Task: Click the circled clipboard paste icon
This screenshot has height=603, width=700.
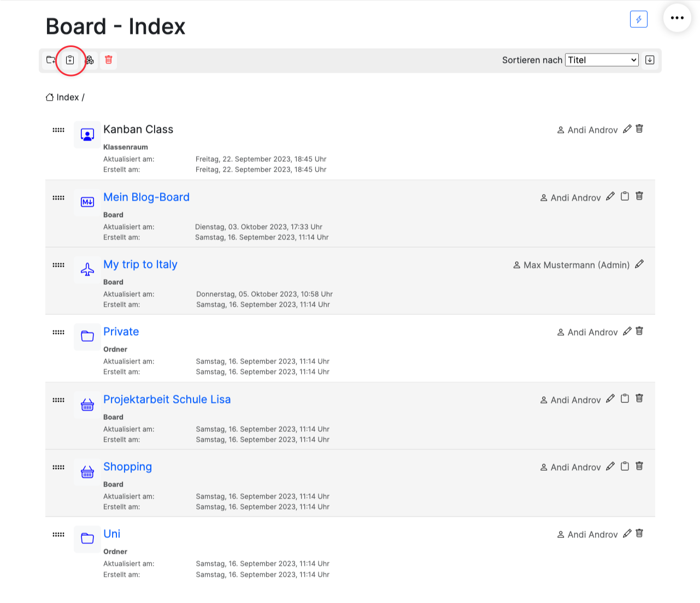Action: tap(69, 60)
